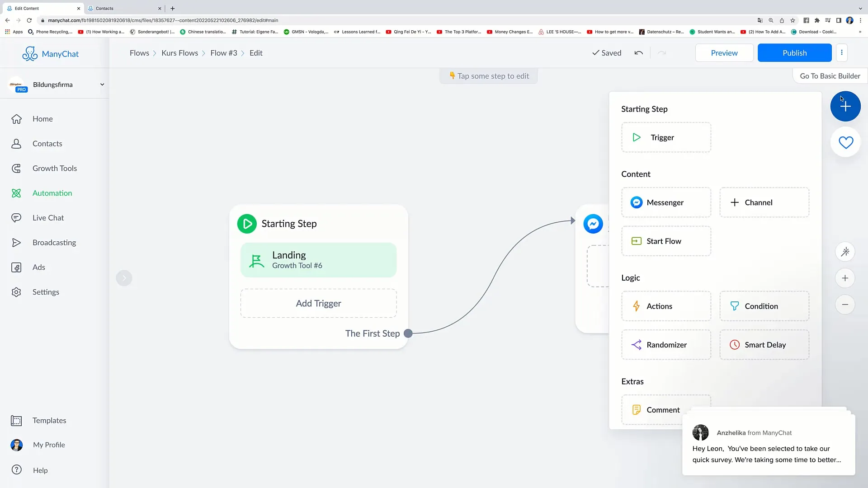Click the undo arrow icon
This screenshot has height=488, width=868.
click(638, 53)
